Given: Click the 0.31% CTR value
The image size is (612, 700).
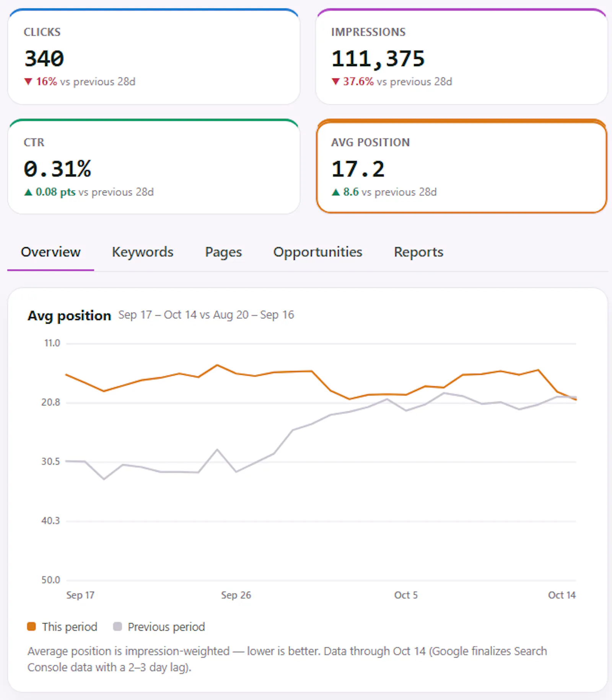Looking at the screenshot, I should point(57,169).
